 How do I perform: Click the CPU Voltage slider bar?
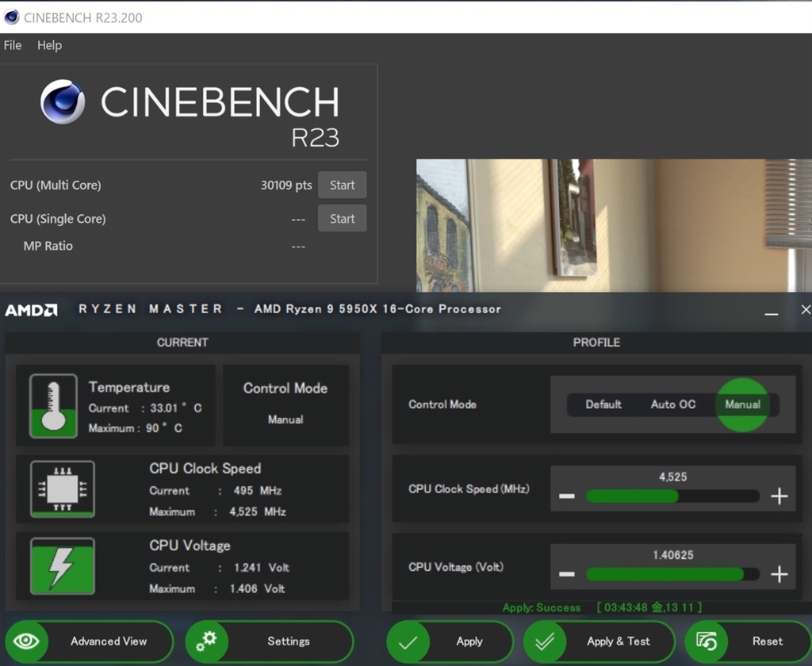pos(672,575)
